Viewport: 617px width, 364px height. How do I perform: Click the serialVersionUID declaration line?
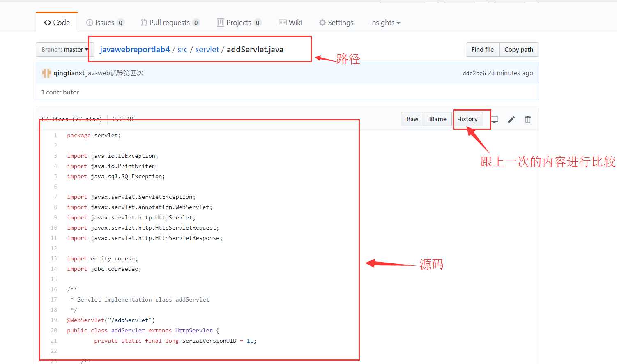[x=175, y=341]
